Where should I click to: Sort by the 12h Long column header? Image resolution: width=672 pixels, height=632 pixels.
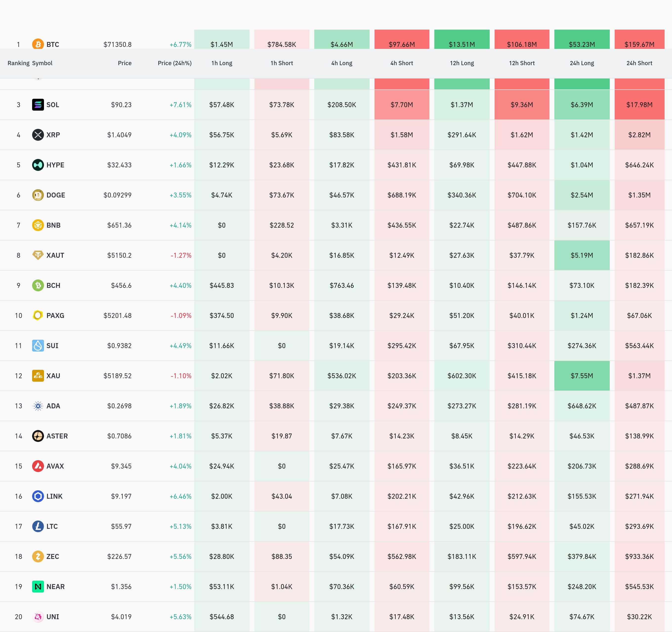(462, 63)
